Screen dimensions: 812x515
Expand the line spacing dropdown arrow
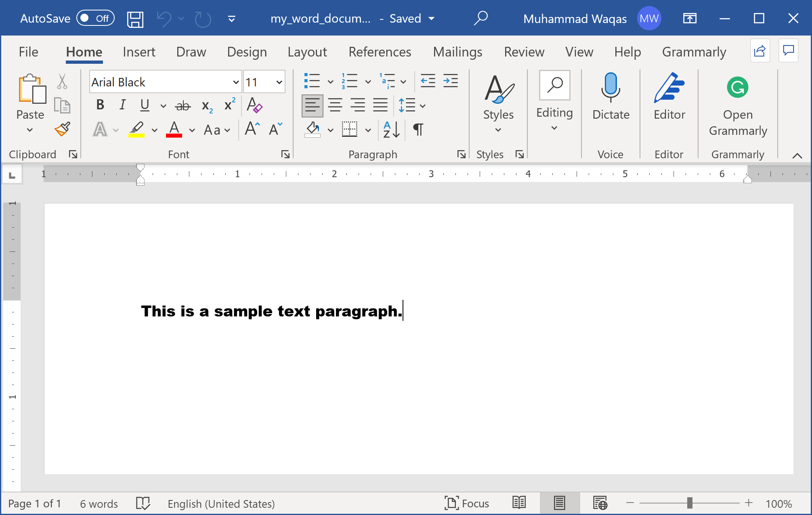(423, 106)
